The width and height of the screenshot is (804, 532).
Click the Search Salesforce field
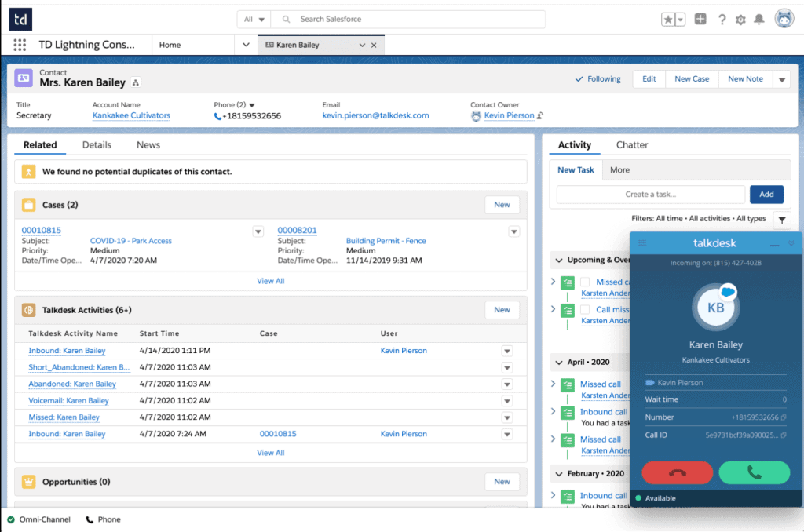point(408,20)
